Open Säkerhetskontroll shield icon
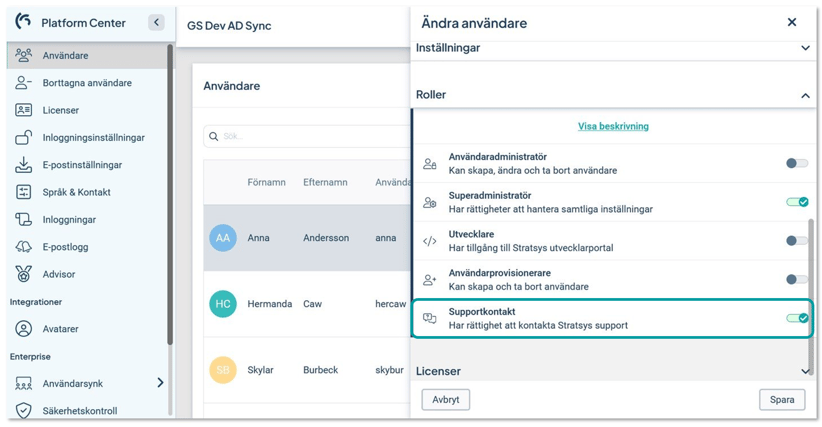 [x=23, y=410]
